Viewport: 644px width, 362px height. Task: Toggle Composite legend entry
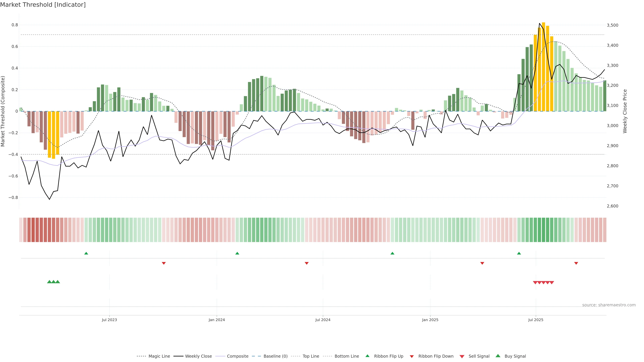coord(237,356)
